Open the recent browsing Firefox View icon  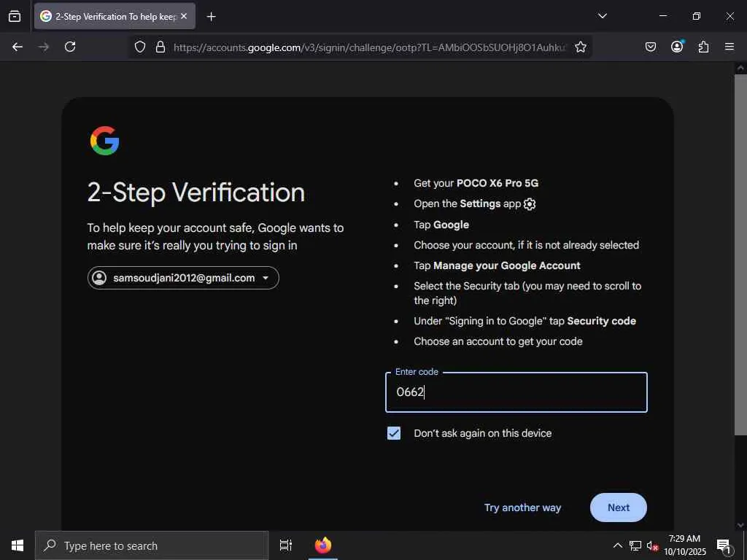15,16
